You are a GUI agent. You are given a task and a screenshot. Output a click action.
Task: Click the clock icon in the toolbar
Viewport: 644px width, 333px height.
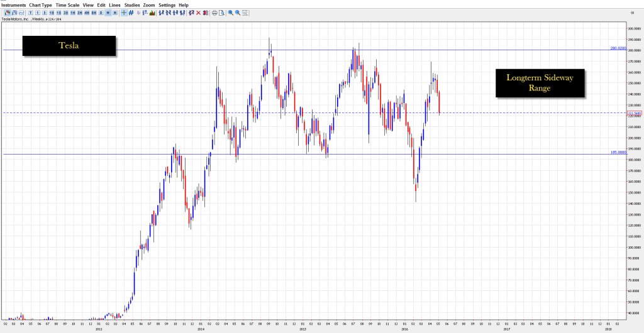point(138,13)
